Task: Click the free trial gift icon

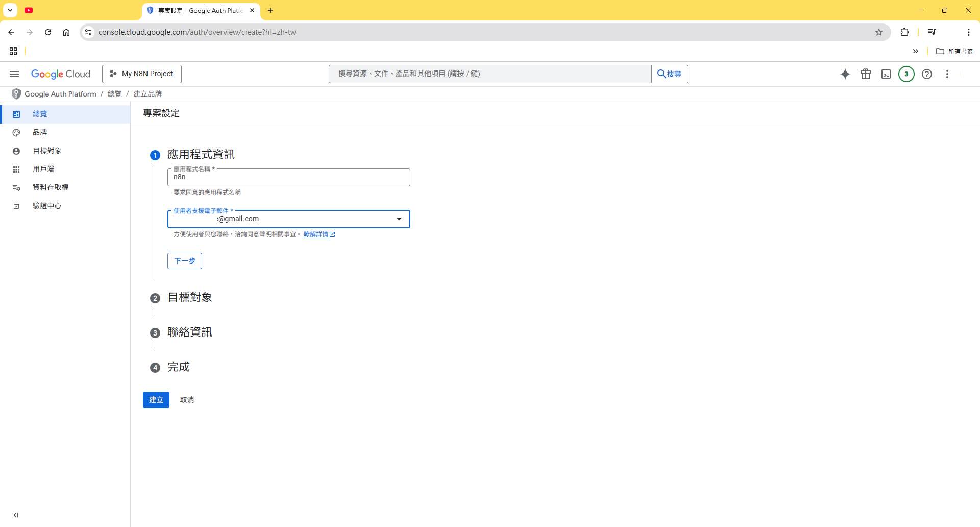Action: (866, 74)
